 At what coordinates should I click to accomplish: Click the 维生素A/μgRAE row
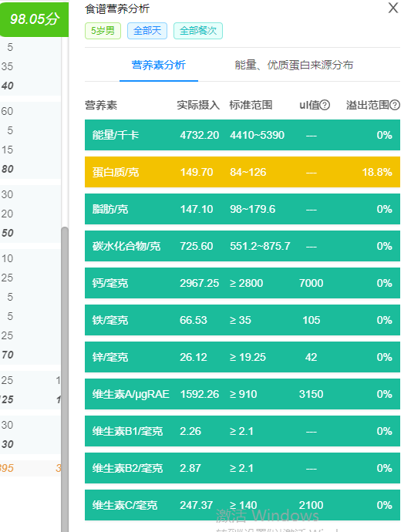[x=242, y=394]
